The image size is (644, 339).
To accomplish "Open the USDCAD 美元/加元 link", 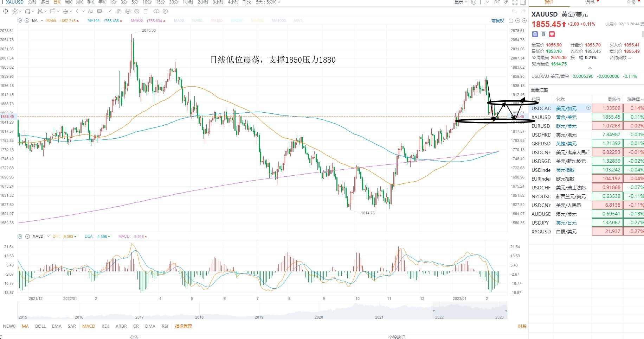I will (x=566, y=108).
